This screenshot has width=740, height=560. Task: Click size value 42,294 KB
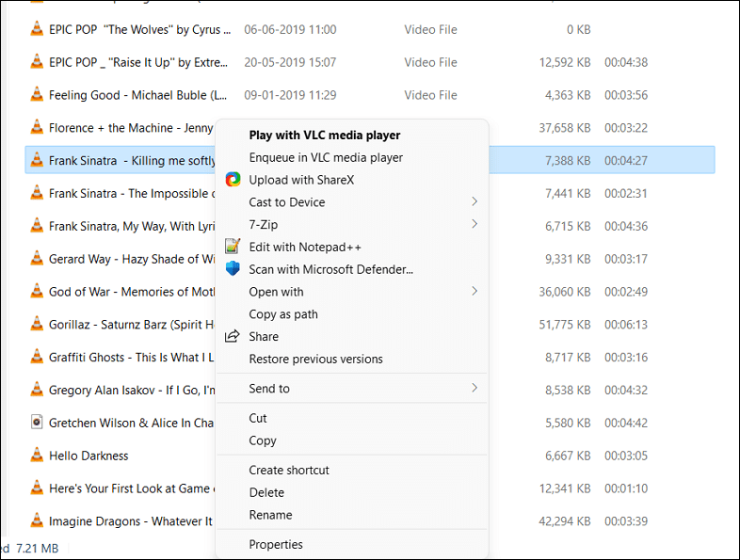tap(565, 520)
